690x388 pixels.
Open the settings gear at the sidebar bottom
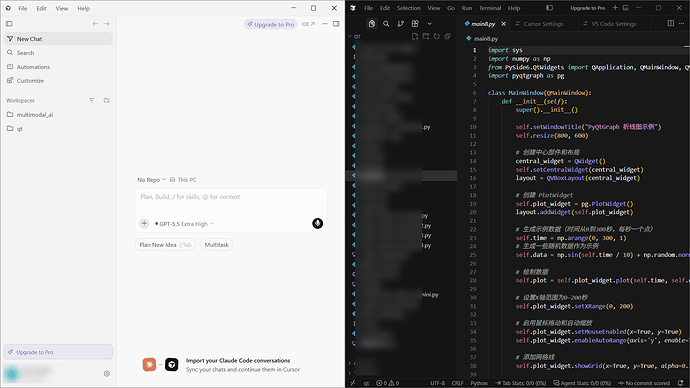tap(106, 373)
